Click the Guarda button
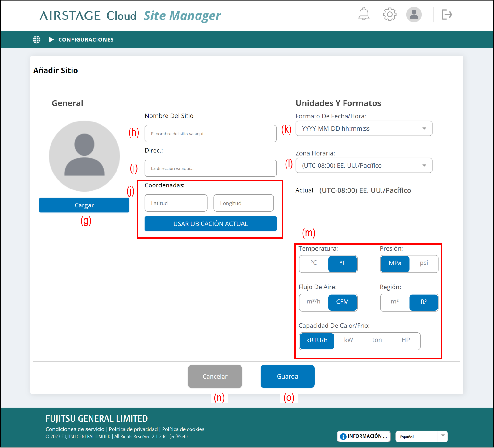Image resolution: width=494 pixels, height=448 pixels. [x=287, y=376]
